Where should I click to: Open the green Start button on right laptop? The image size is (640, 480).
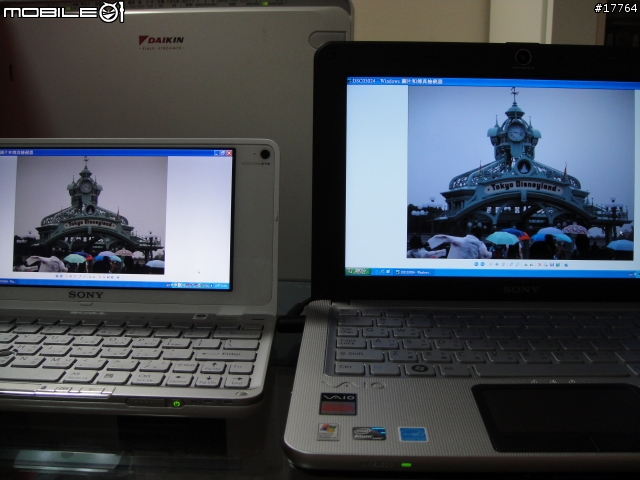pos(358,271)
